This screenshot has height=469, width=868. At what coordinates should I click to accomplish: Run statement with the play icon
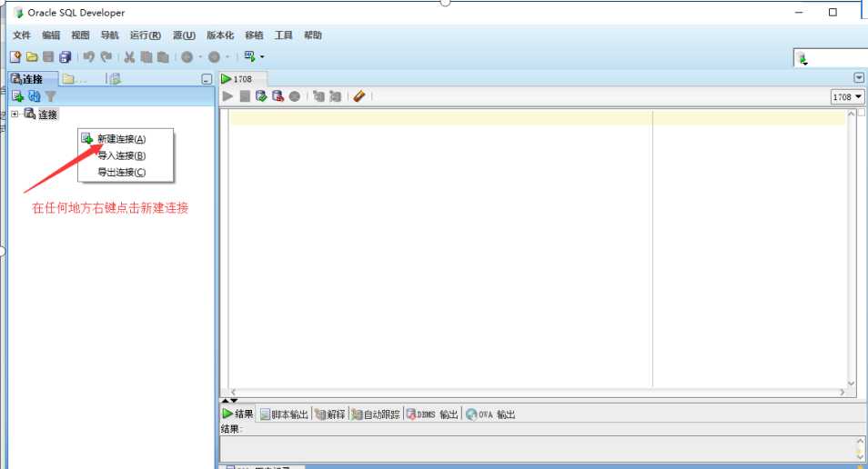coord(227,96)
